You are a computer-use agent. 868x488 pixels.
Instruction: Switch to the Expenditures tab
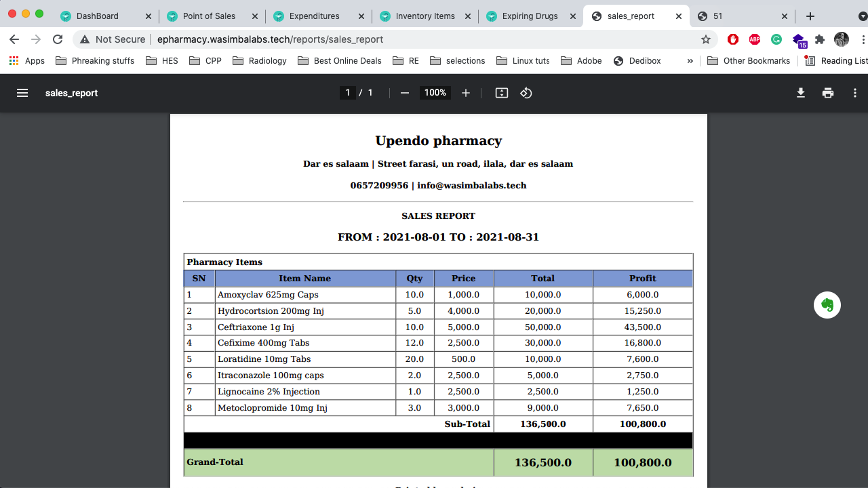click(317, 16)
